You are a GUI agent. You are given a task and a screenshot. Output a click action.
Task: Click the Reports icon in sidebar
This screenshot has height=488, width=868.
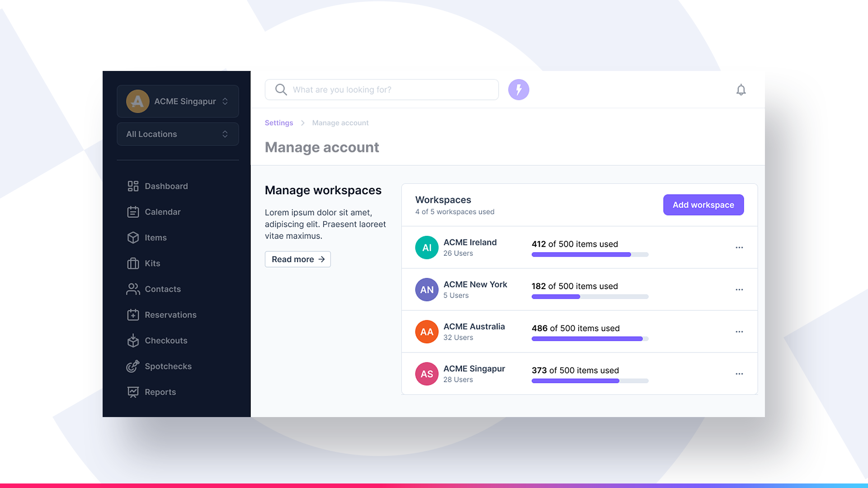click(x=132, y=391)
